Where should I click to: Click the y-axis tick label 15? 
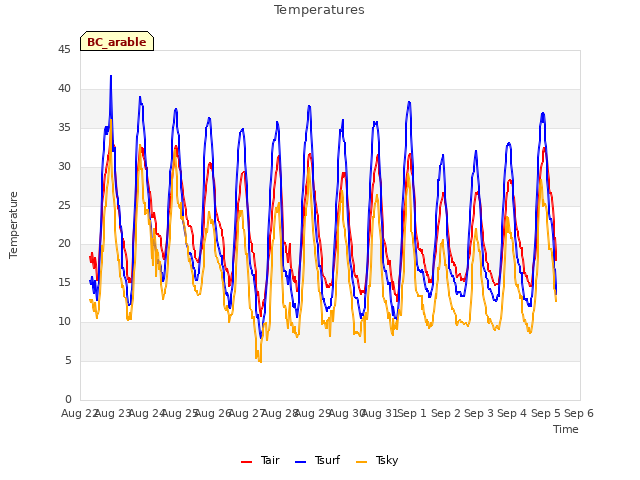pyautogui.click(x=64, y=282)
